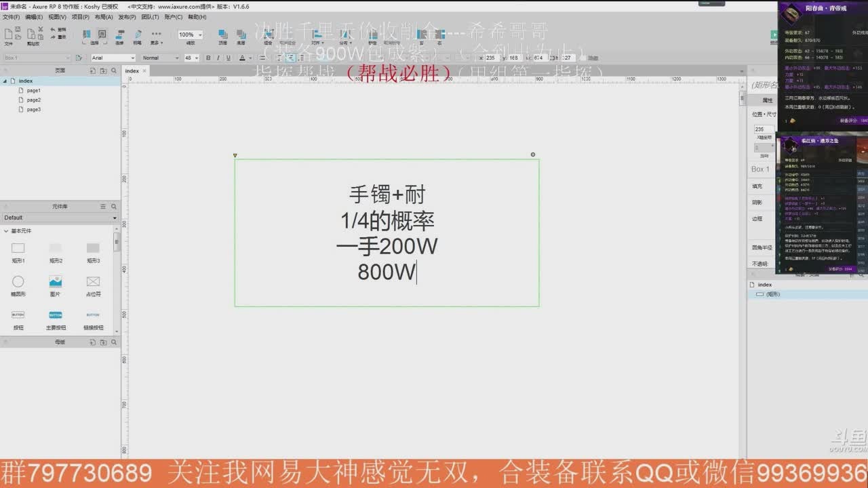Search pages in 页面 panel

pyautogui.click(x=114, y=70)
